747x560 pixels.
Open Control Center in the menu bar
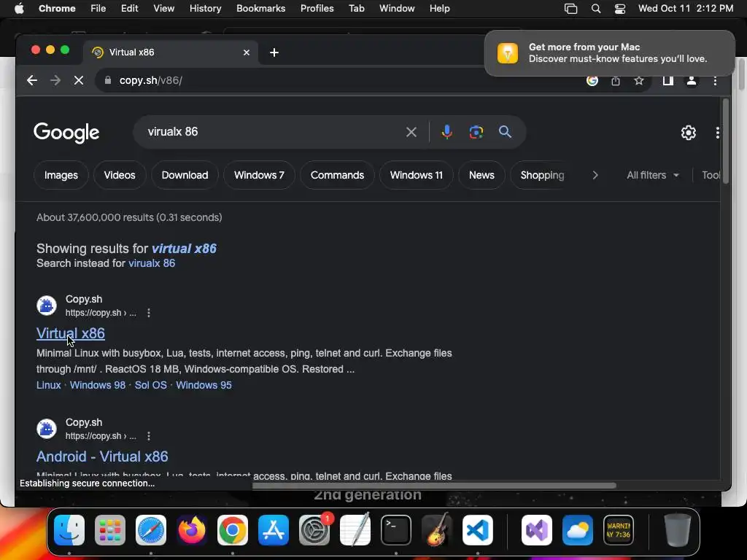620,9
